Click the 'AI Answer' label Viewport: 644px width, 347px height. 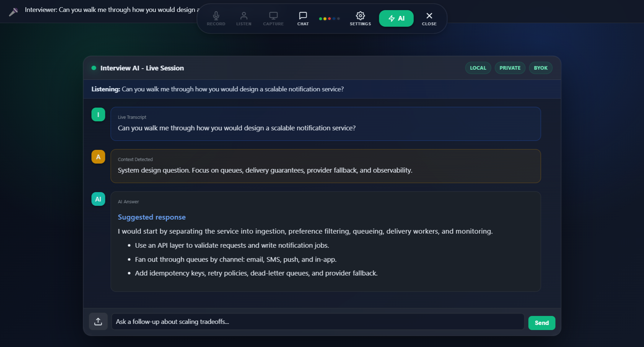(x=128, y=202)
